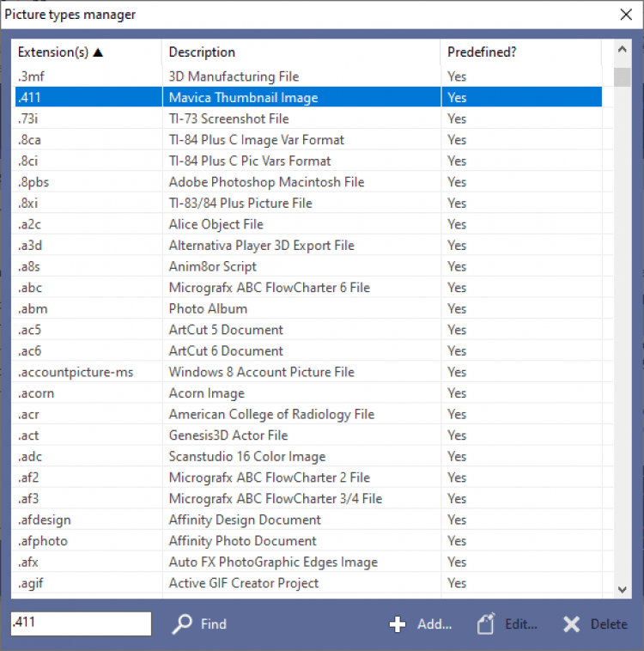Select the American College of Radiology File row
The height and width of the screenshot is (651, 644).
(x=271, y=414)
